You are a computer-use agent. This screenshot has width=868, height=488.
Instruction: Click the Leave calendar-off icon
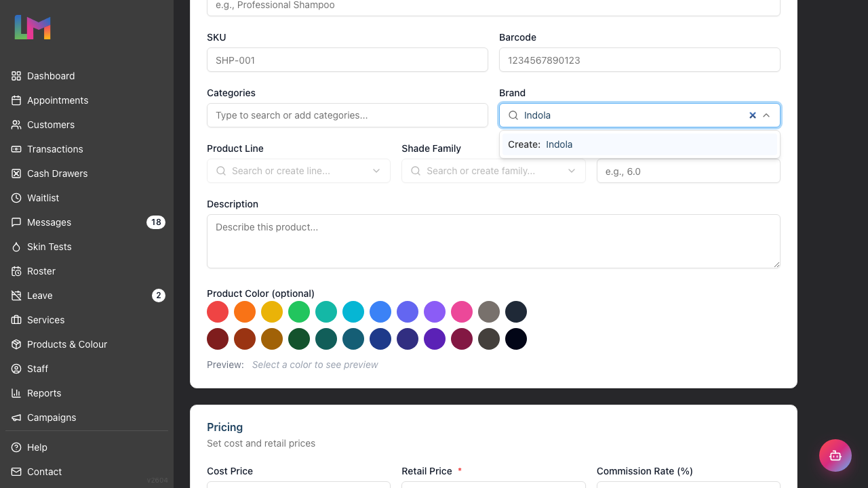tap(16, 296)
